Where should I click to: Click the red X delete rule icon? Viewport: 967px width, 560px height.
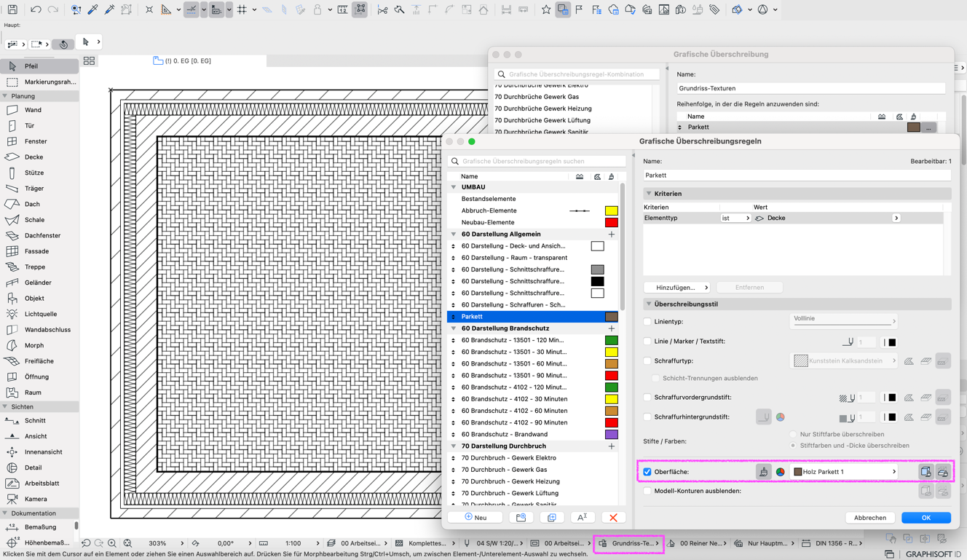[x=613, y=518]
